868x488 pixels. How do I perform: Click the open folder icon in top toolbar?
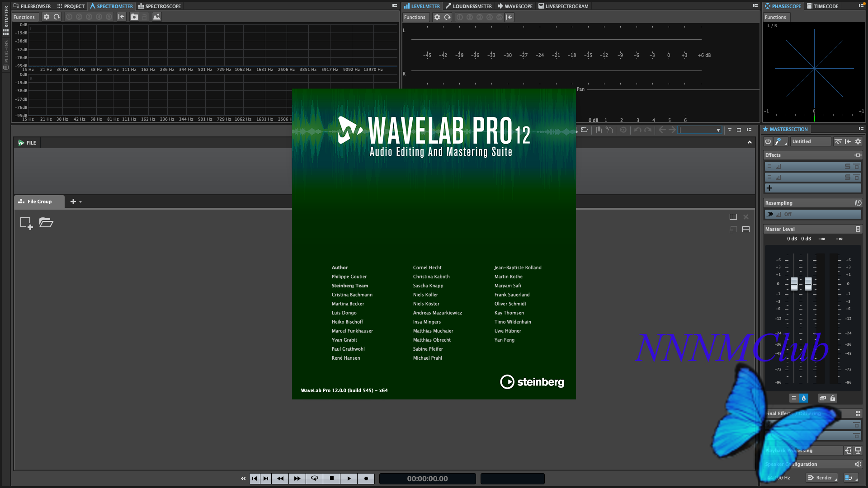tap(584, 130)
